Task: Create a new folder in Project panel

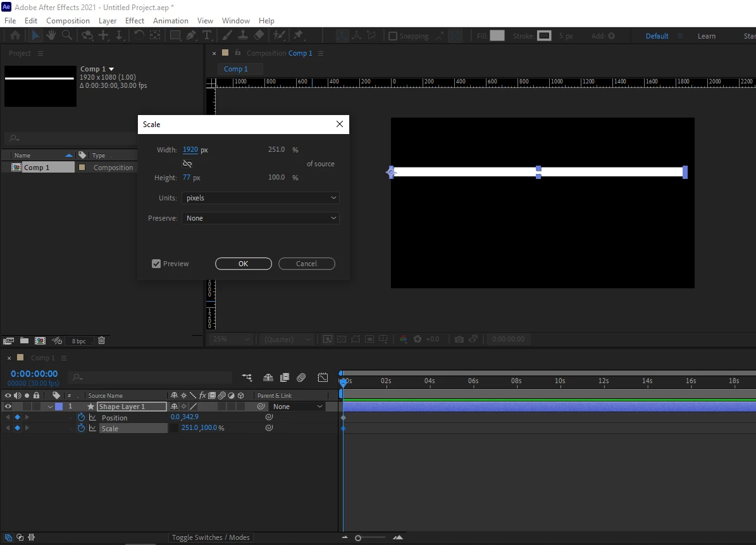Action: click(24, 341)
